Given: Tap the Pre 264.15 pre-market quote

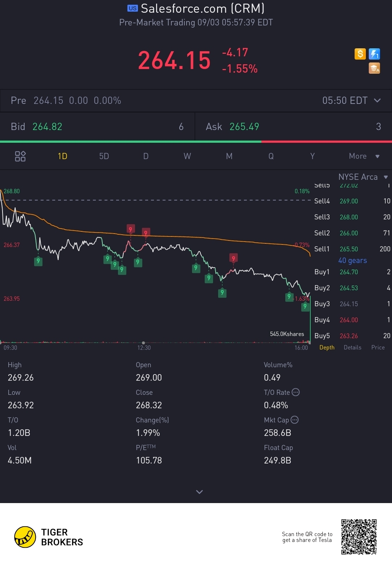Looking at the screenshot, I should [x=66, y=101].
